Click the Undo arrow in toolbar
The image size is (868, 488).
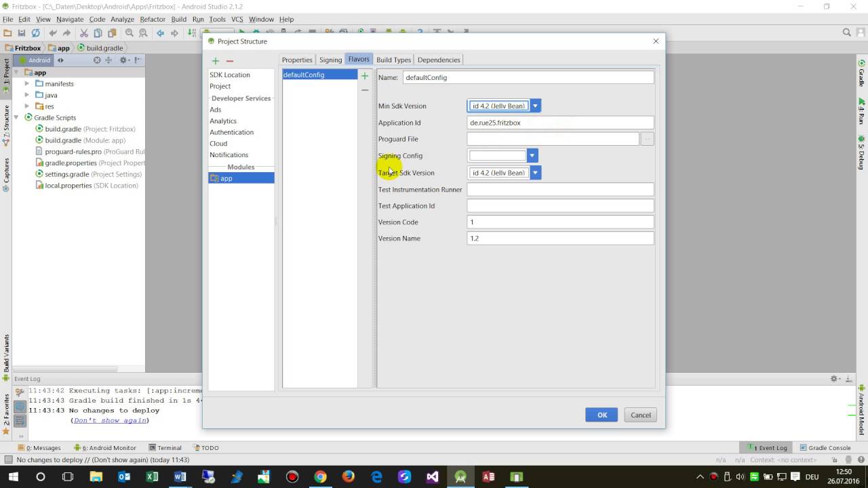click(53, 33)
